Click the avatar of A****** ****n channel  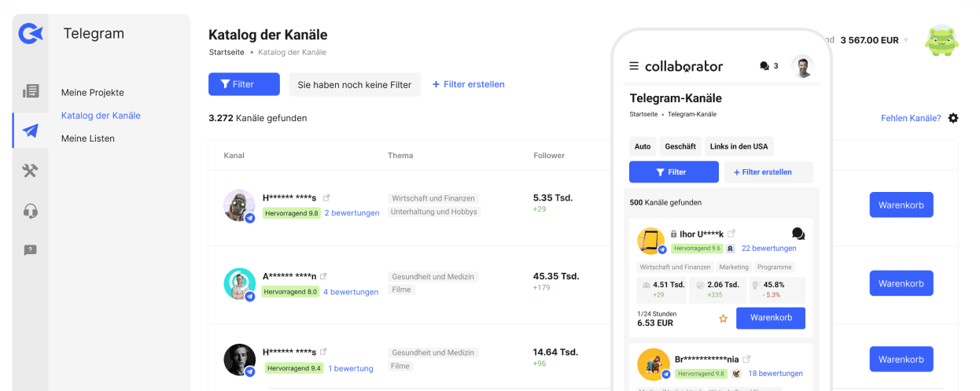(239, 283)
